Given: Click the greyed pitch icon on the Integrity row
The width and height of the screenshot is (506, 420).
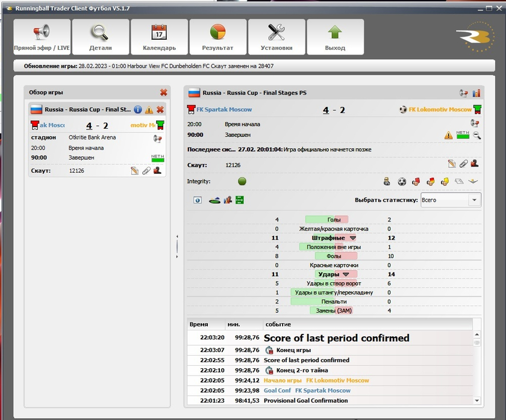Looking at the screenshot, I should pos(459,182).
